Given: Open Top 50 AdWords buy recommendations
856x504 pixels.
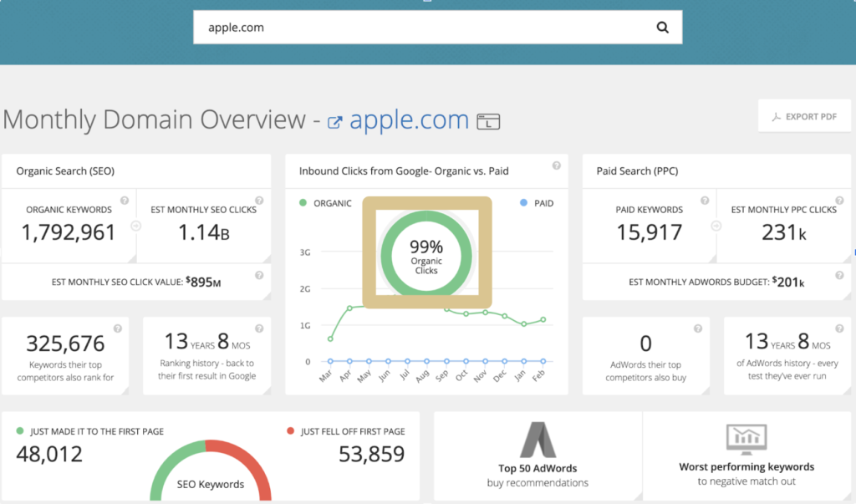Looking at the screenshot, I should [x=538, y=456].
